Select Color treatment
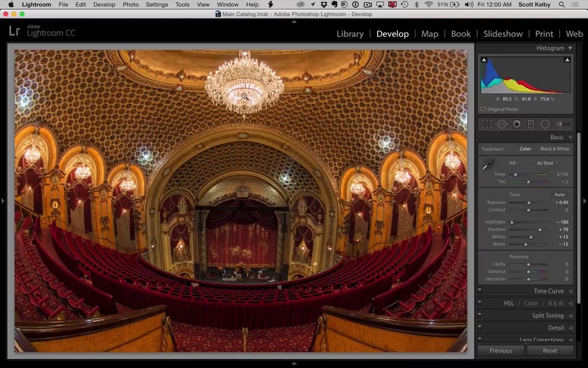Viewport: 588px width, 368px height. [525, 149]
